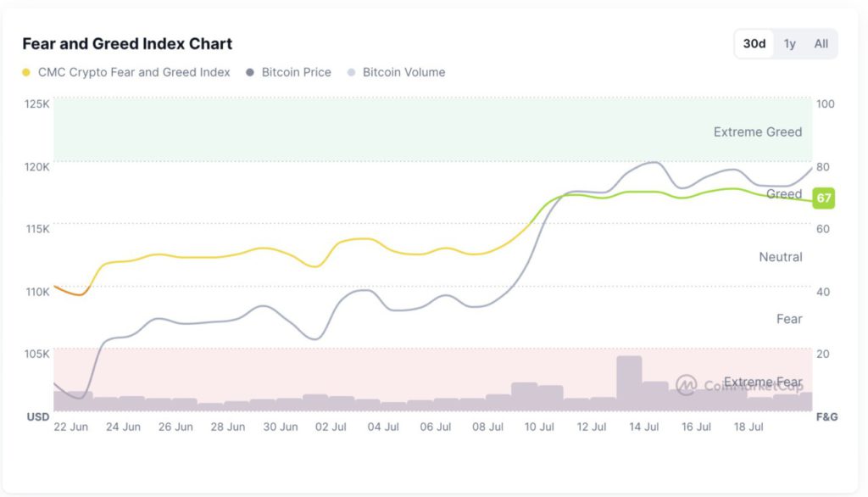Screen dimensions: 868x497
Task: Click the Neutral zone label
Action: pyautogui.click(x=780, y=256)
